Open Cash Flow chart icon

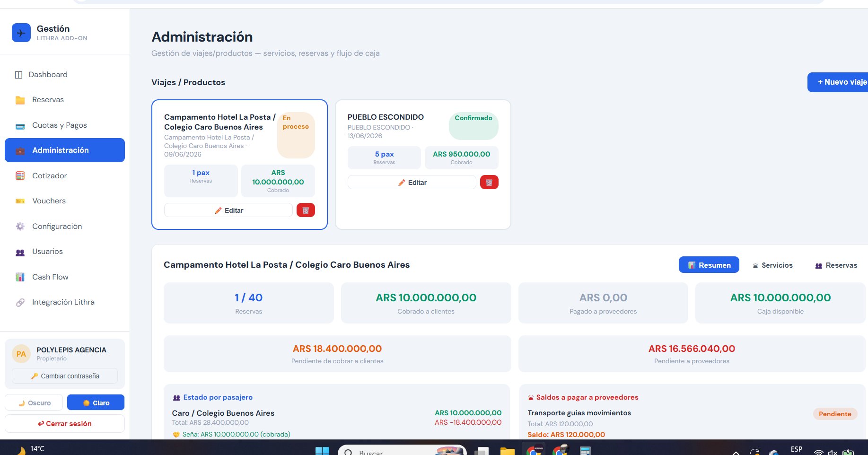[x=20, y=277]
